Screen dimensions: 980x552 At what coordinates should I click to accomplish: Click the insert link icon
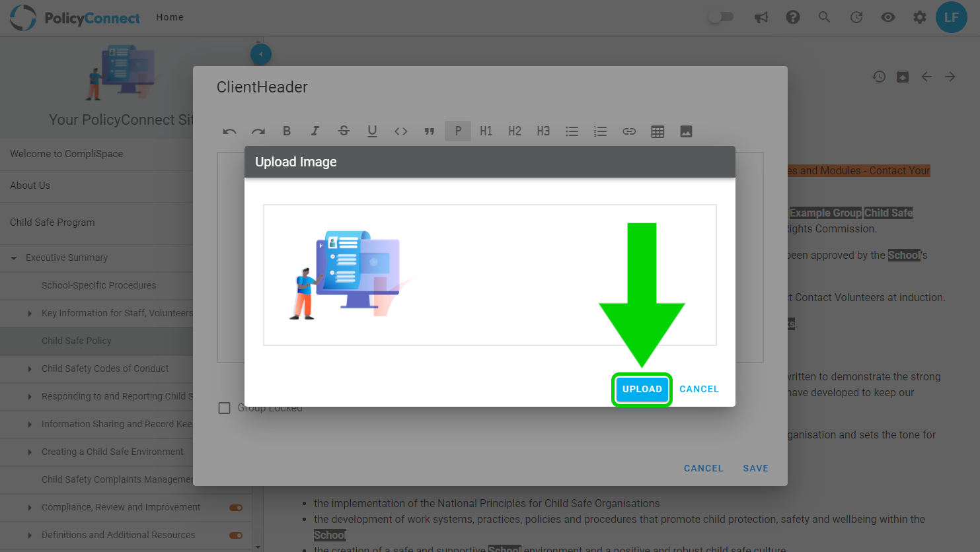629,131
